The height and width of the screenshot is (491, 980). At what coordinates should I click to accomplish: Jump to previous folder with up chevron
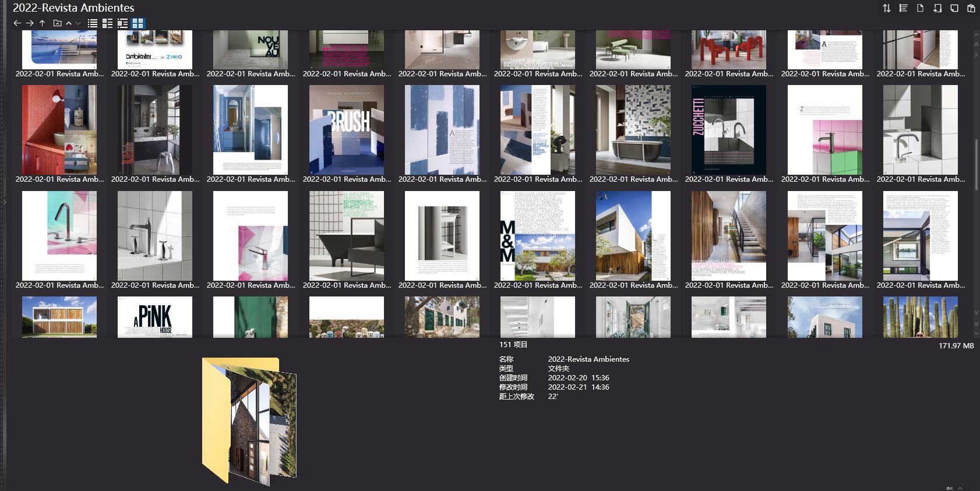coord(69,23)
